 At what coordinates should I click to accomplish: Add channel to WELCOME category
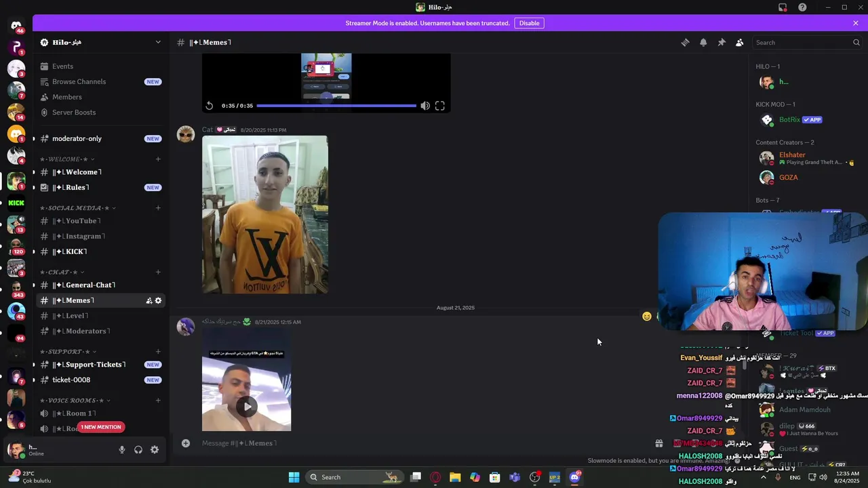point(158,159)
